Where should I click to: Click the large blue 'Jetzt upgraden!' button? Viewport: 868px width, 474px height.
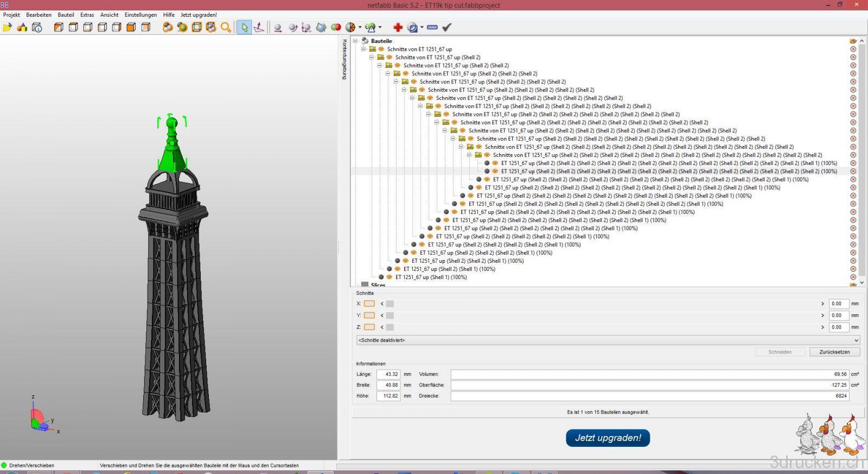(x=608, y=438)
